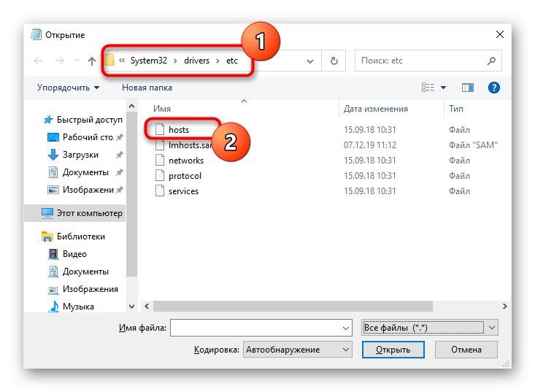Open the Все файлы file type dropdown
Screen dimensions: 535x392
point(430,328)
